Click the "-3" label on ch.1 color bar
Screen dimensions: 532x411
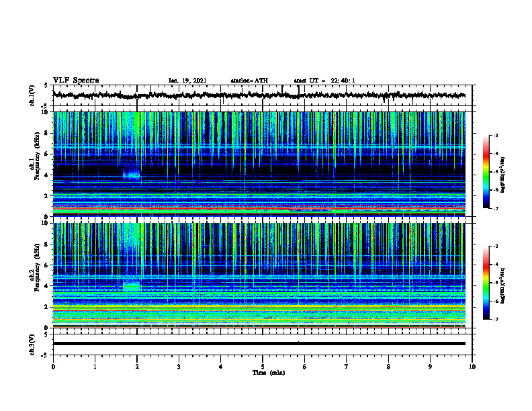pos(496,136)
